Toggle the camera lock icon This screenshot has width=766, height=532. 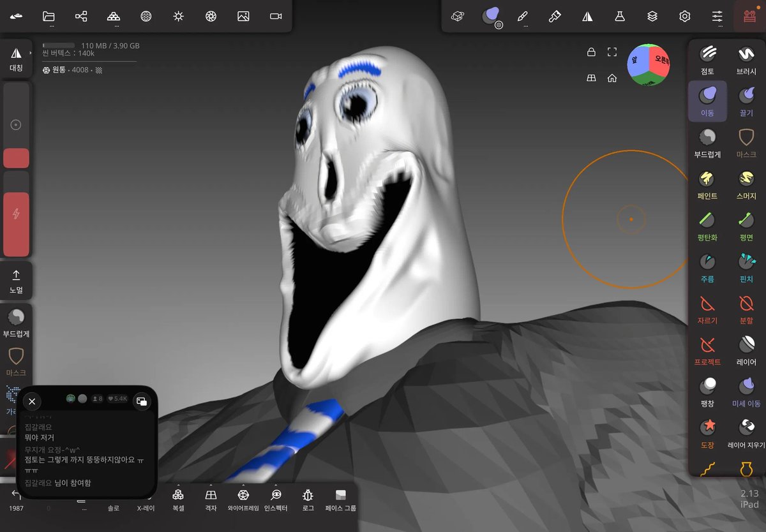click(592, 52)
